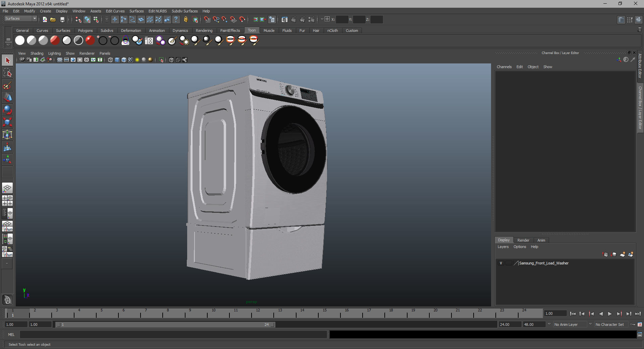Open input mode dropdown before X field
Screen dimensions: 644x349
(x=322, y=19)
